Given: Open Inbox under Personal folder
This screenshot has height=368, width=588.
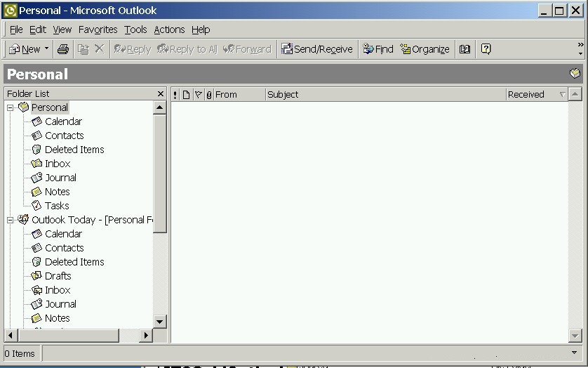Looking at the screenshot, I should pos(58,164).
